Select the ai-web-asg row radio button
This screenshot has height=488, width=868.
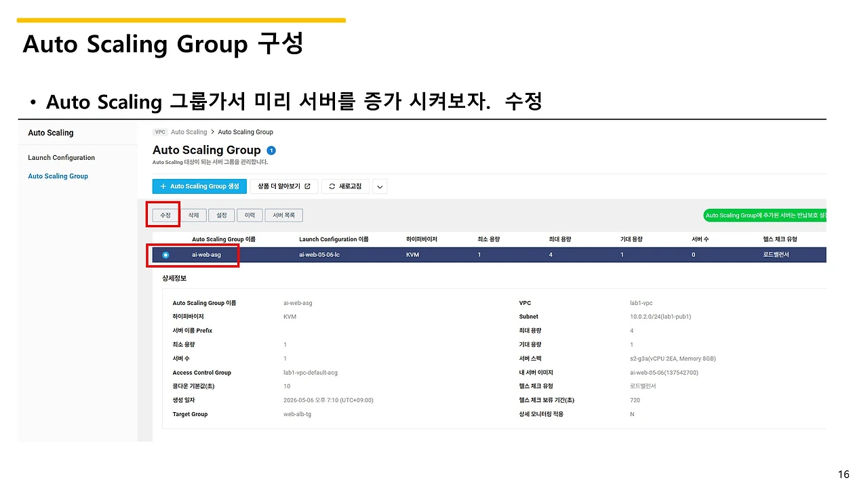coord(165,255)
